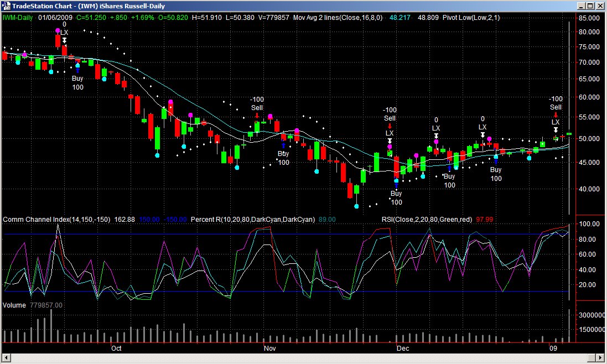Screen dimensions: 607x364
Task: Click the 162.88 CCI value
Action: coord(124,220)
